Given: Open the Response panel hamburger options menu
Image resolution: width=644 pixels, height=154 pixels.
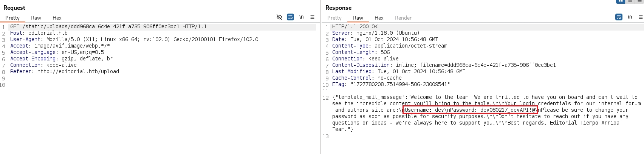Looking at the screenshot, I should (641, 17).
